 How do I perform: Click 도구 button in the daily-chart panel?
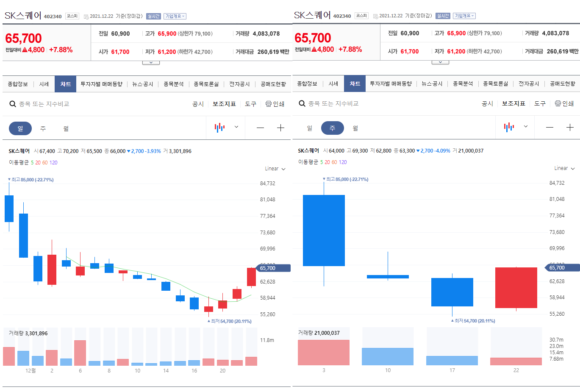(x=250, y=104)
